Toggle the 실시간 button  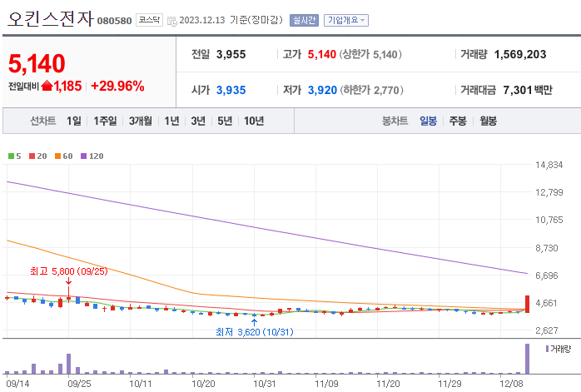(304, 20)
